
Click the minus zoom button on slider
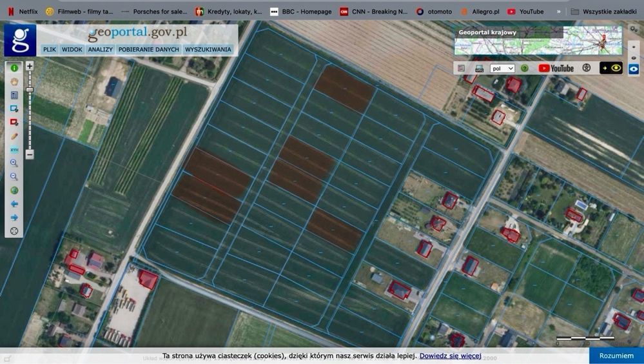point(30,155)
